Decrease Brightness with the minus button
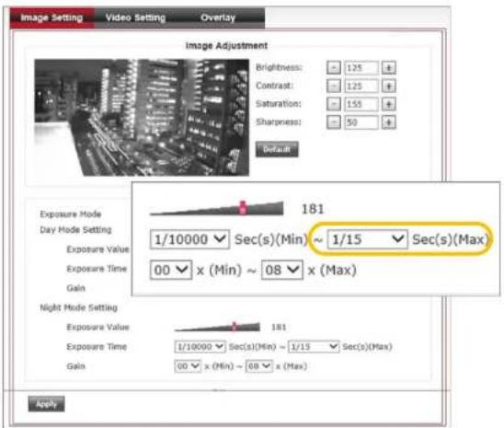 coord(334,67)
